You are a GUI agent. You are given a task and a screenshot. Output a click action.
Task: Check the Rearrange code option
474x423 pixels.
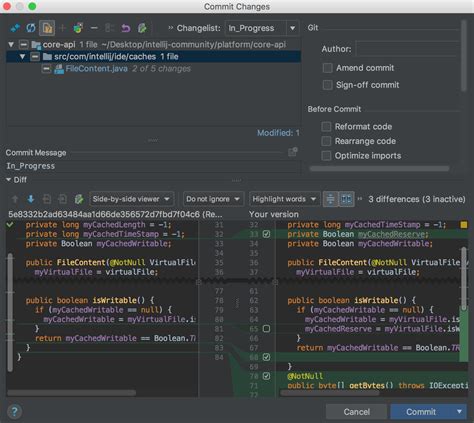pos(326,141)
